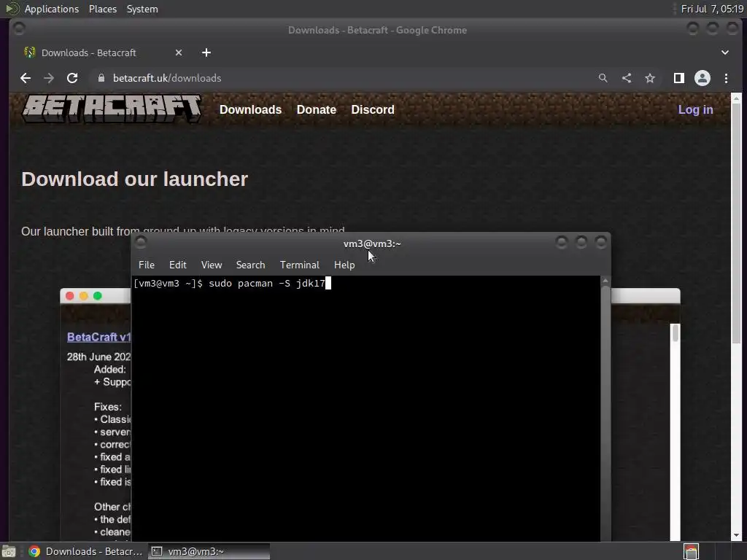
Task: Click Chrome's forward arrow
Action: point(49,78)
